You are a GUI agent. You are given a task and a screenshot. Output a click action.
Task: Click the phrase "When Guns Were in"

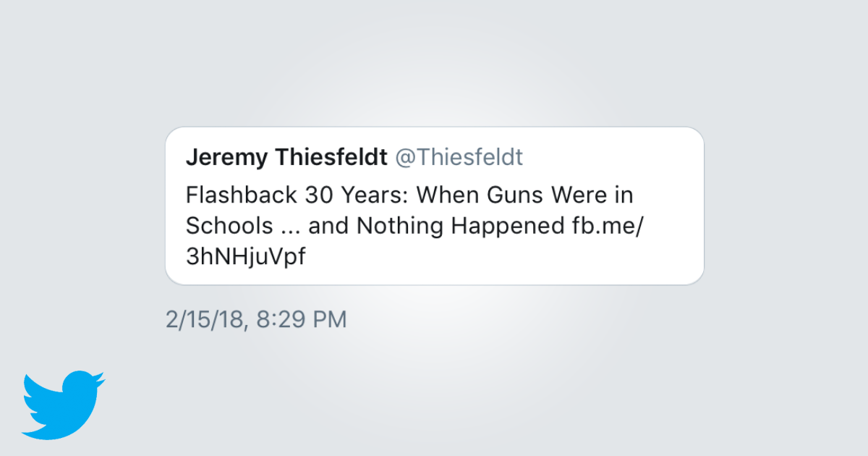coord(527,195)
